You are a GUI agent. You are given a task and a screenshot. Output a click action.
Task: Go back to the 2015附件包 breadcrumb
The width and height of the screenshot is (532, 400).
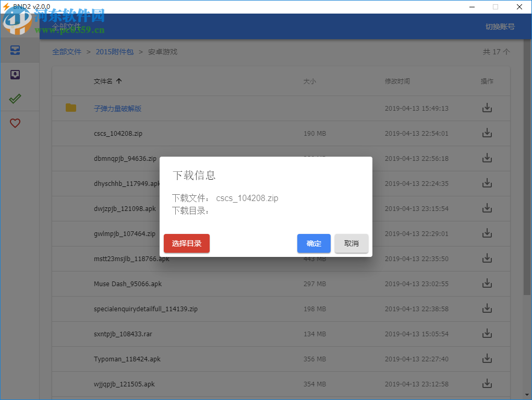pos(115,52)
